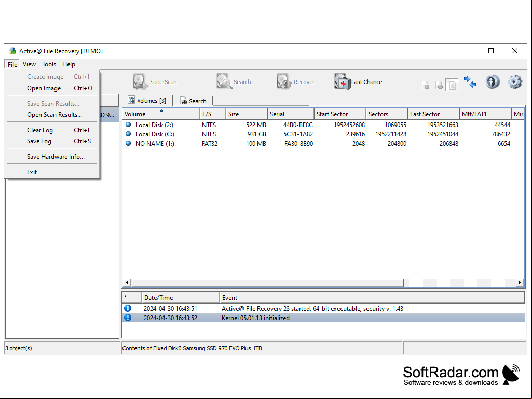This screenshot has height=399, width=532.
Task: Click the 931 GB size cell
Action: click(x=256, y=134)
